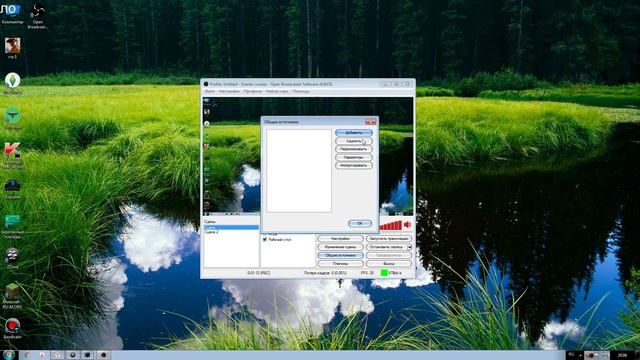The height and width of the screenshot is (360, 640).
Task: Open the Помощь menu
Action: click(x=301, y=91)
